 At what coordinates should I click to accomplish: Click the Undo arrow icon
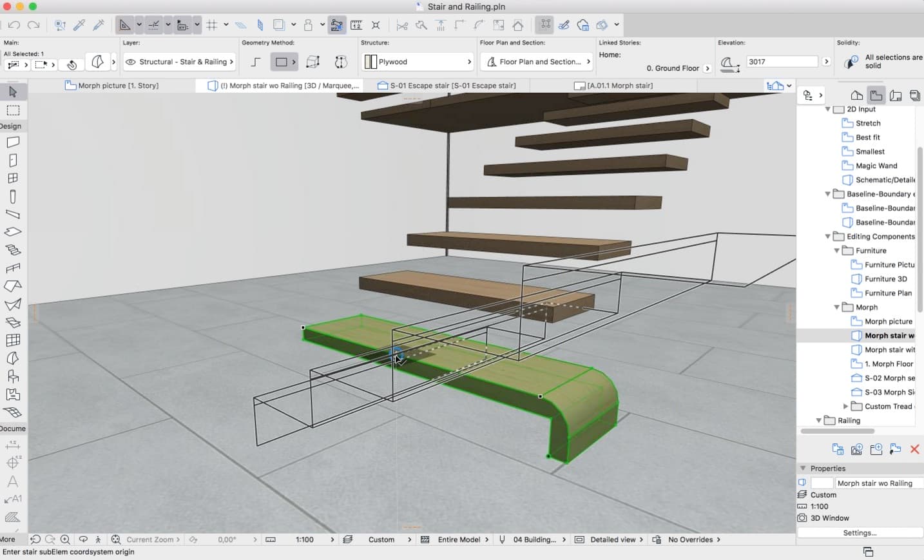(x=14, y=25)
